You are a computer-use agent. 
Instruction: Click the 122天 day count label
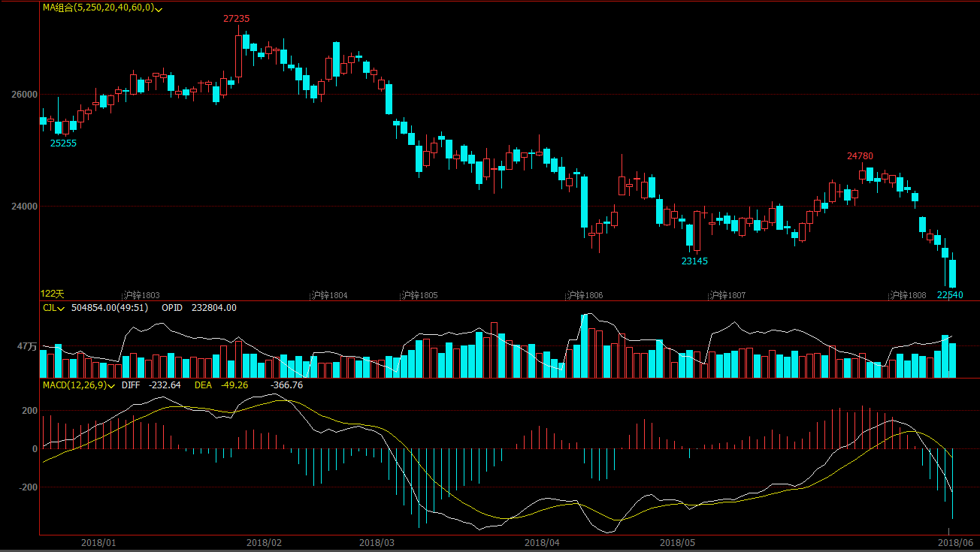click(53, 294)
